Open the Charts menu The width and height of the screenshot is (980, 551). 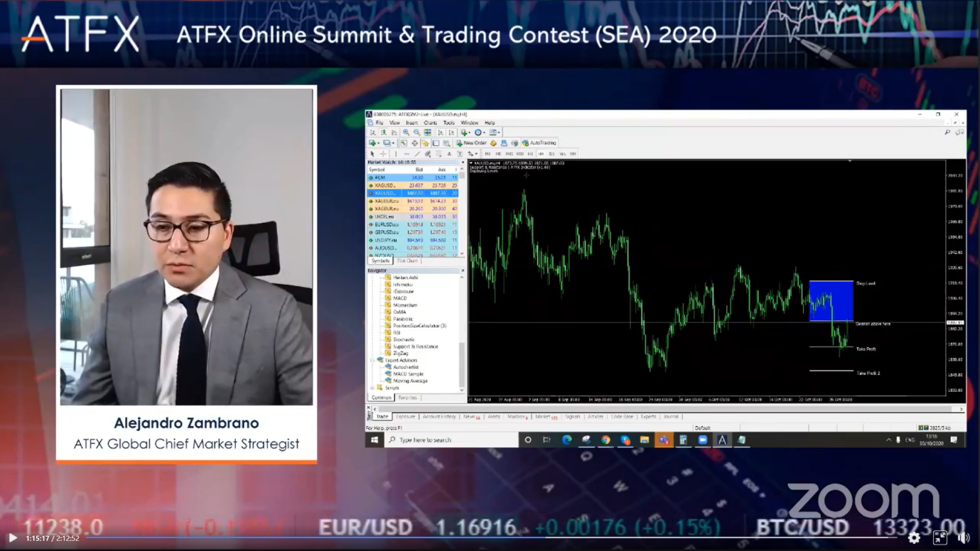click(x=430, y=123)
